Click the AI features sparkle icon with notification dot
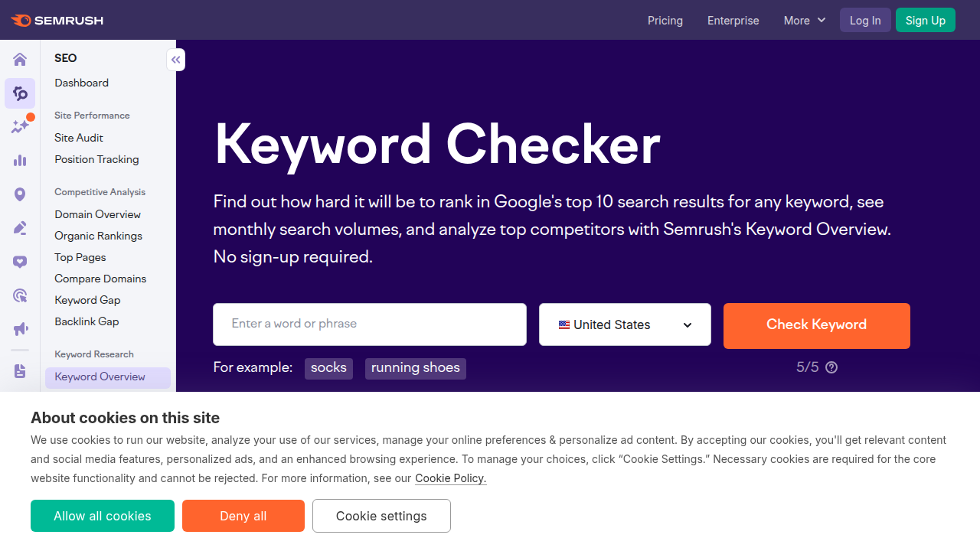 coord(19,126)
